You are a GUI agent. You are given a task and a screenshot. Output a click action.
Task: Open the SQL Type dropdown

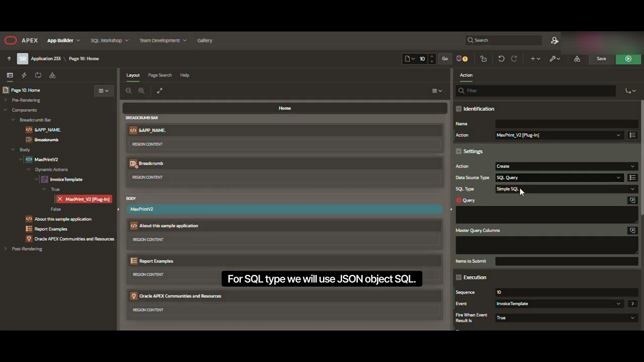click(567, 189)
